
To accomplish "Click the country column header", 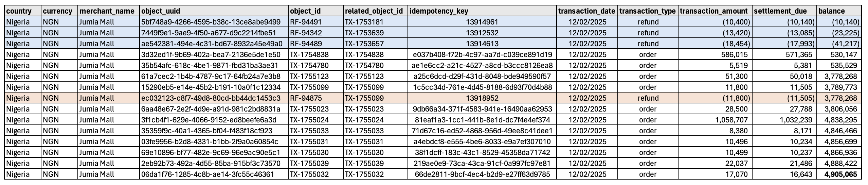I will [19, 11].
